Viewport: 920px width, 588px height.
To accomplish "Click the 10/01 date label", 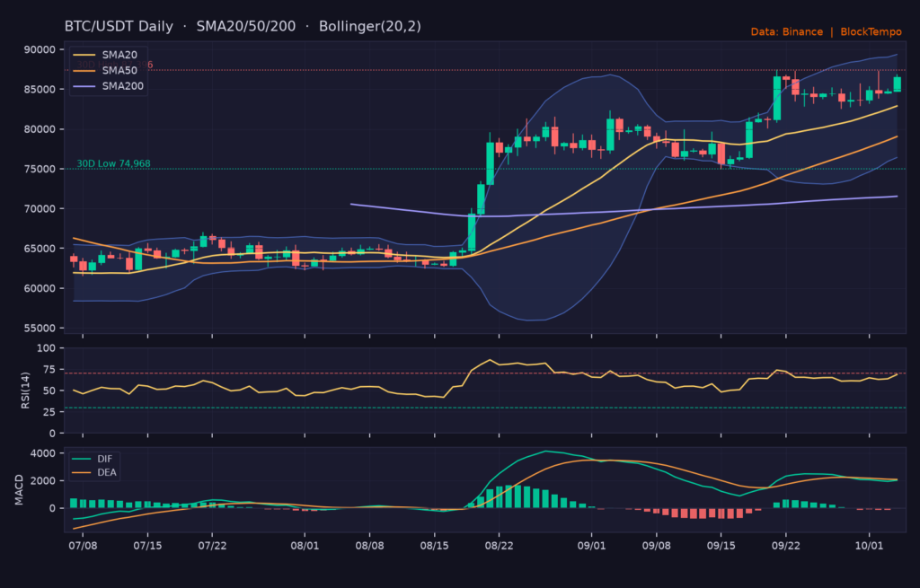I will 869,546.
